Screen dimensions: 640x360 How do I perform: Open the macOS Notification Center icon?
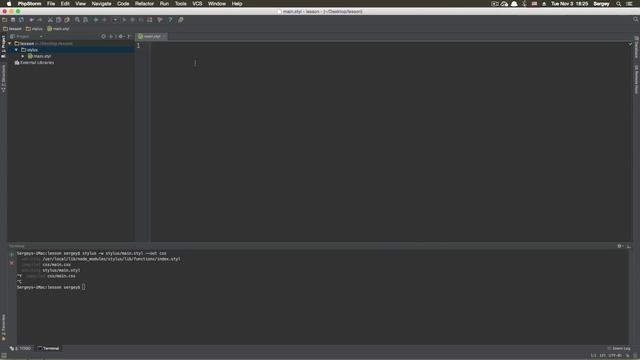coord(629,4)
